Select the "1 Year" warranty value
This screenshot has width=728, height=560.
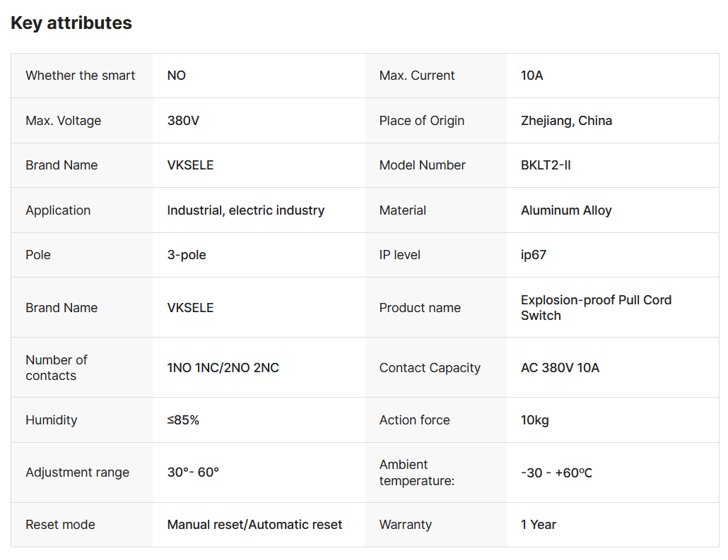[x=539, y=525]
